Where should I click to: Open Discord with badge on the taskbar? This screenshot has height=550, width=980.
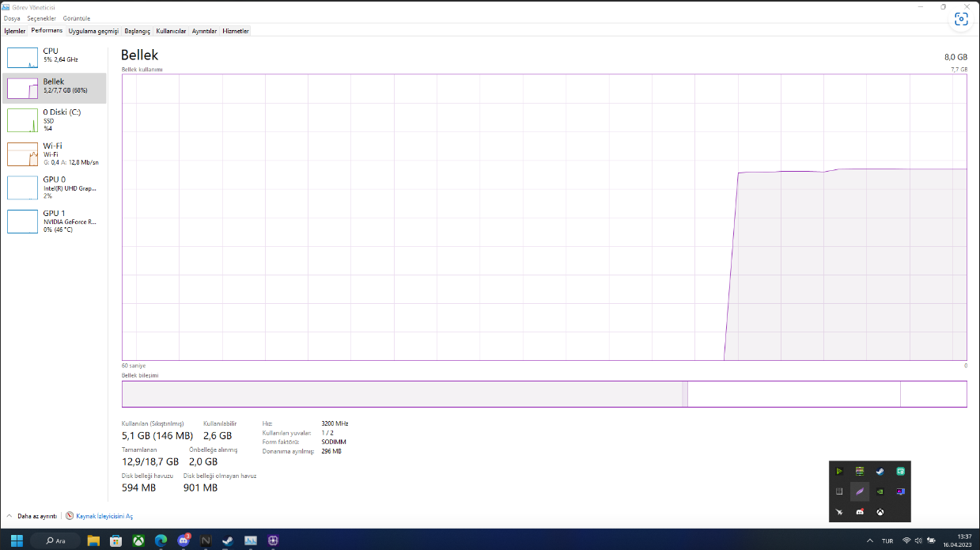(184, 541)
